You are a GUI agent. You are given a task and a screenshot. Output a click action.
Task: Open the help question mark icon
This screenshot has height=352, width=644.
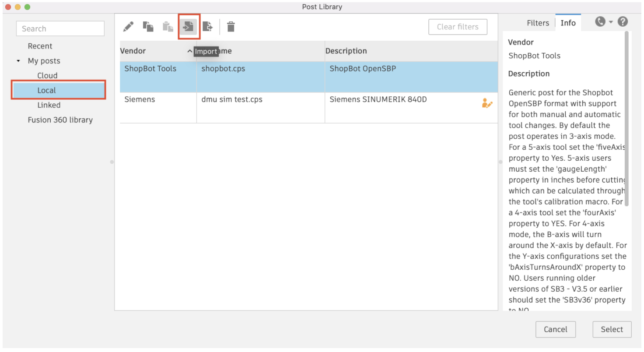(x=623, y=21)
